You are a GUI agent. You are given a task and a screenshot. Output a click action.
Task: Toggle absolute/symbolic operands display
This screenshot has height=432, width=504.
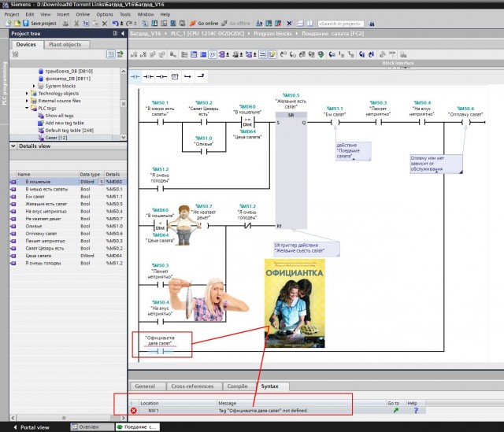click(x=223, y=54)
